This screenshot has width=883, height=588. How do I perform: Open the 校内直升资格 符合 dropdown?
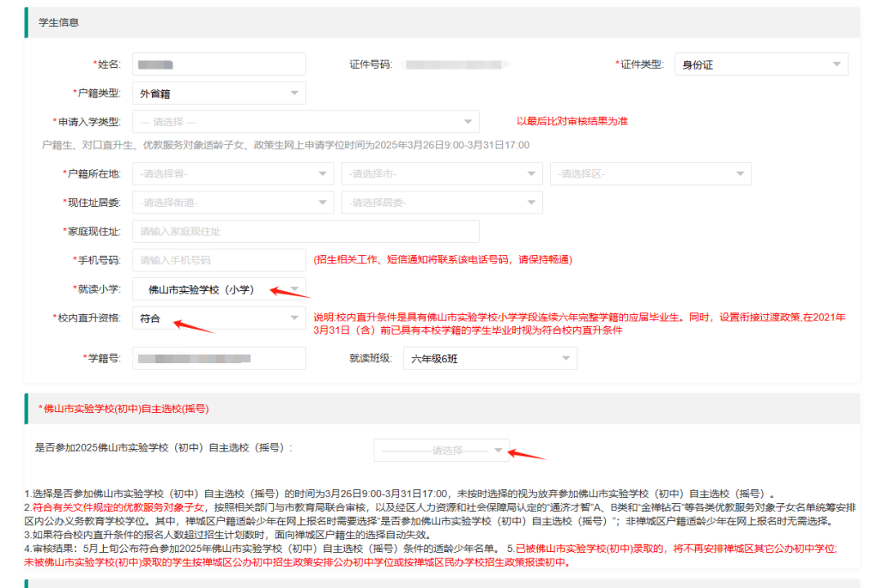219,318
